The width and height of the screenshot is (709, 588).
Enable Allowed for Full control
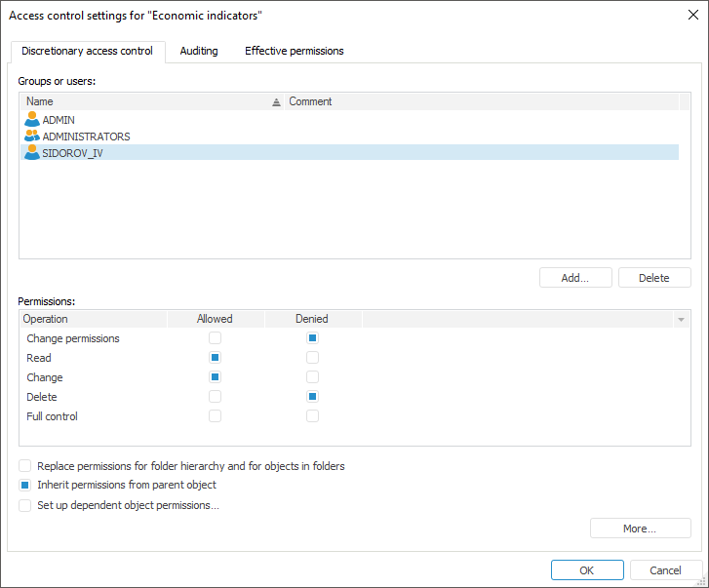pyautogui.click(x=216, y=416)
